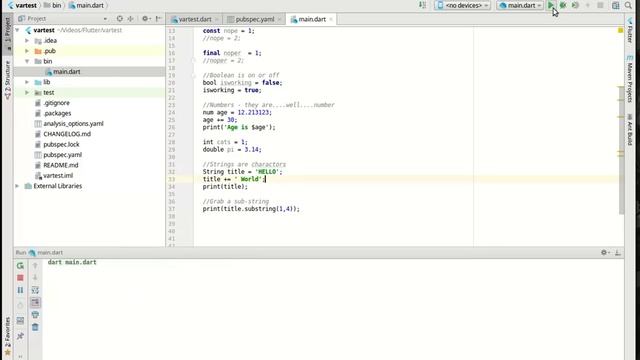Screen dimensions: 640x360
Task: Click bin breadcrumb in navigation bar
Action: point(53,5)
